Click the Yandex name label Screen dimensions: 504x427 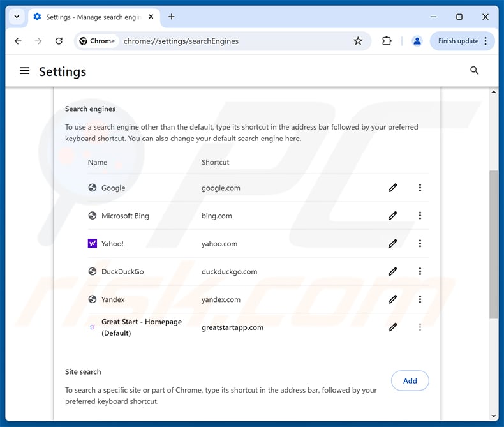pyautogui.click(x=113, y=299)
